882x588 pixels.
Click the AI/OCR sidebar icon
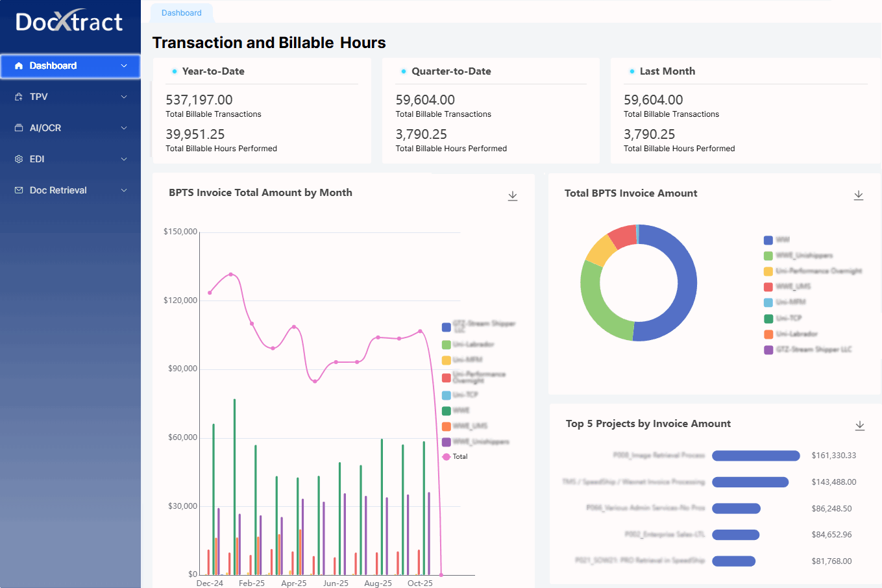pyautogui.click(x=19, y=128)
